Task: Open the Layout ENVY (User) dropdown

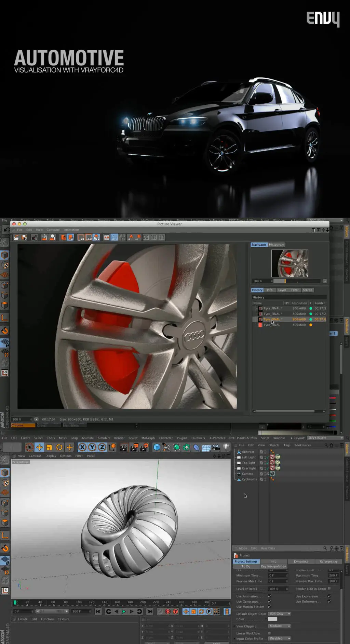Action: 325,438
